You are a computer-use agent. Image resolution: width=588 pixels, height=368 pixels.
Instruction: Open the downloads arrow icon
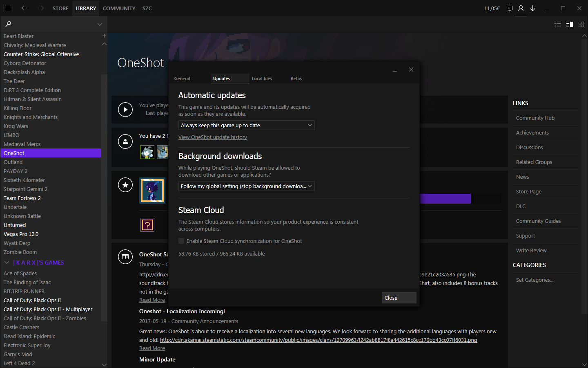[x=532, y=8]
